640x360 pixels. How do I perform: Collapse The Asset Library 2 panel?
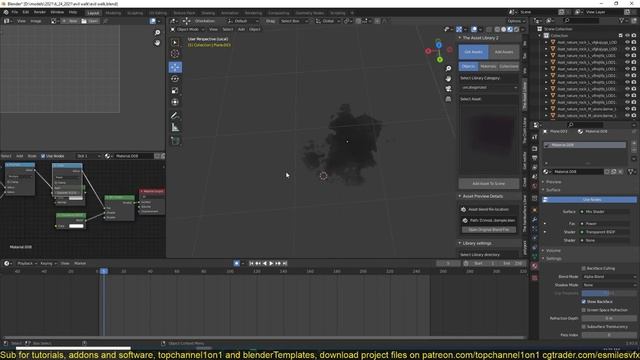(460, 38)
